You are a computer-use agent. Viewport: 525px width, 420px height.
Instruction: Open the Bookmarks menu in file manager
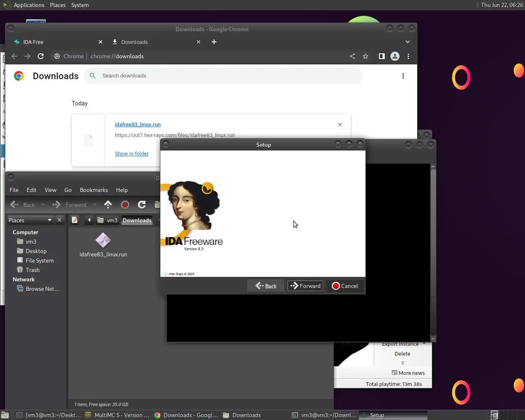click(x=94, y=190)
